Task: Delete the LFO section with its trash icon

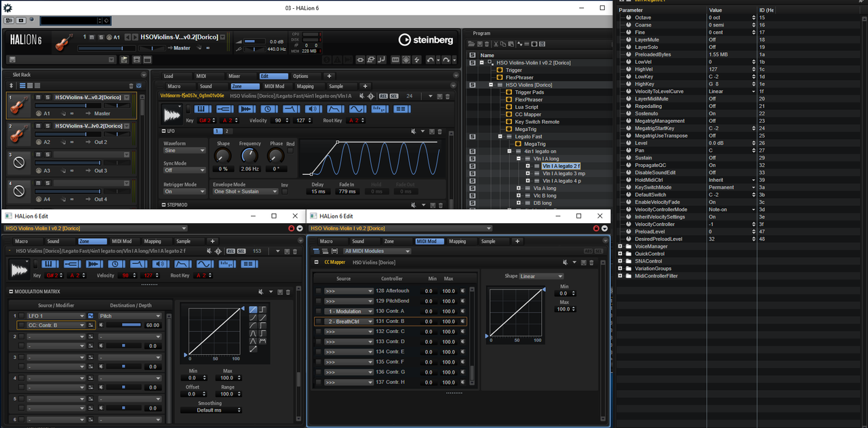Action: (x=439, y=132)
